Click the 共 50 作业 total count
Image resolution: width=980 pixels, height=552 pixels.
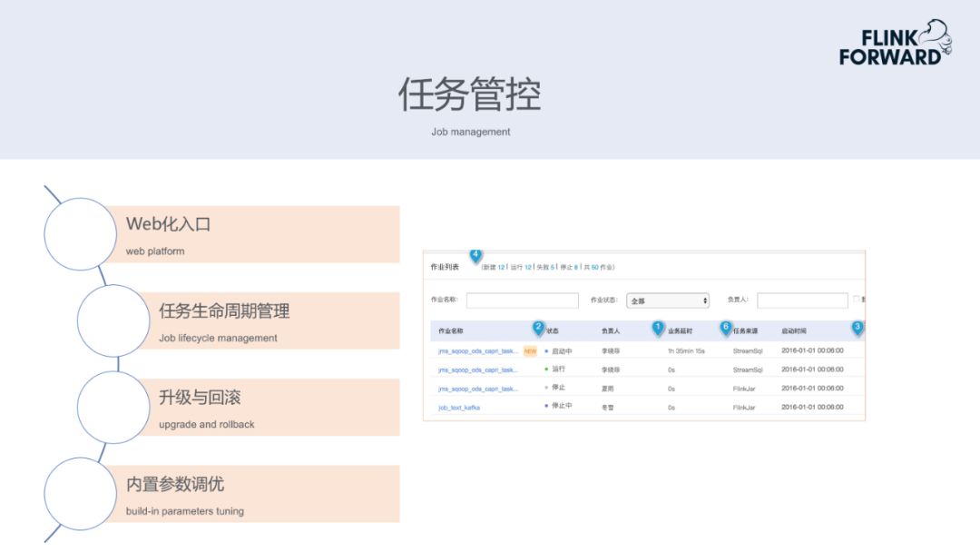pos(599,267)
